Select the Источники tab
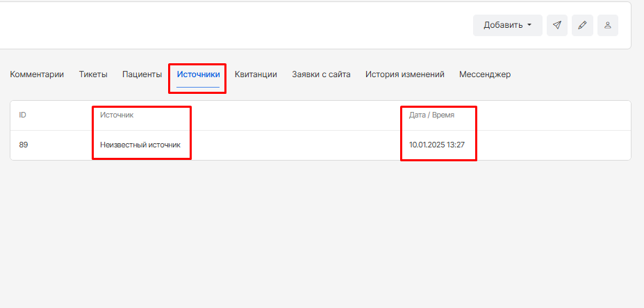This screenshot has width=644, height=308. [x=199, y=74]
